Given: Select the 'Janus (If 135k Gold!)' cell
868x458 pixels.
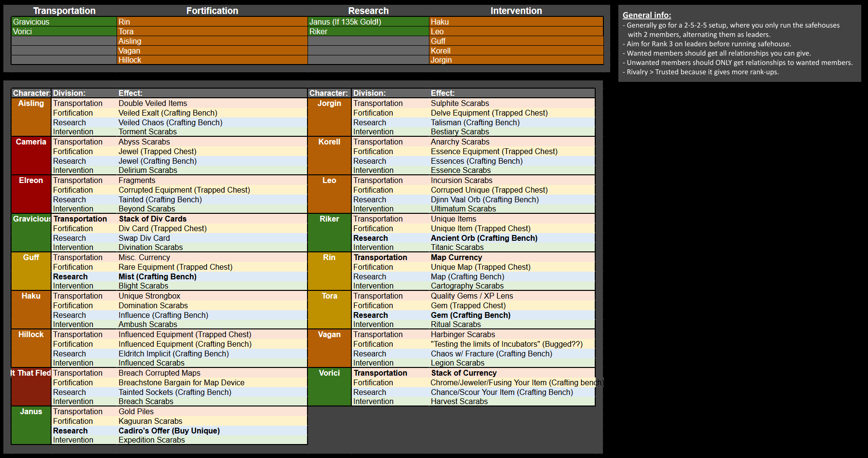Looking at the screenshot, I should point(368,22).
